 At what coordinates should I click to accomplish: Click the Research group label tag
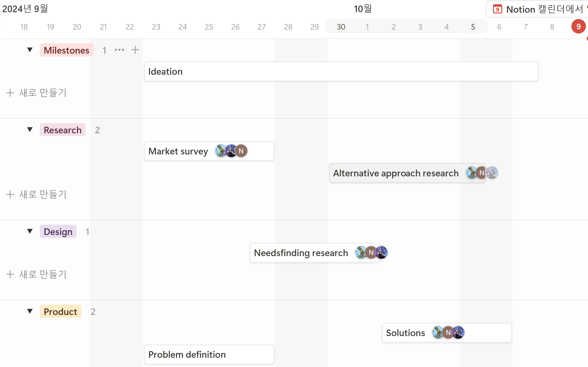(63, 130)
